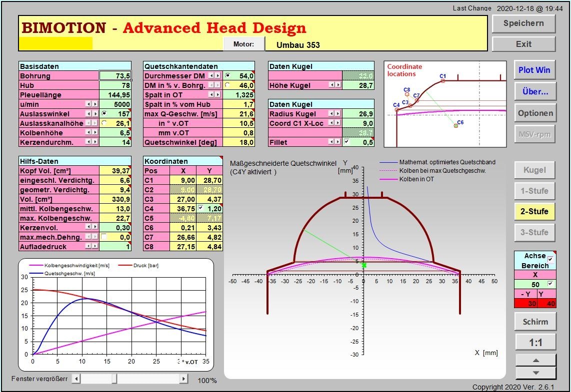Open the Plot Win window
Viewport: 571px width, 392px height.
pyautogui.click(x=534, y=70)
